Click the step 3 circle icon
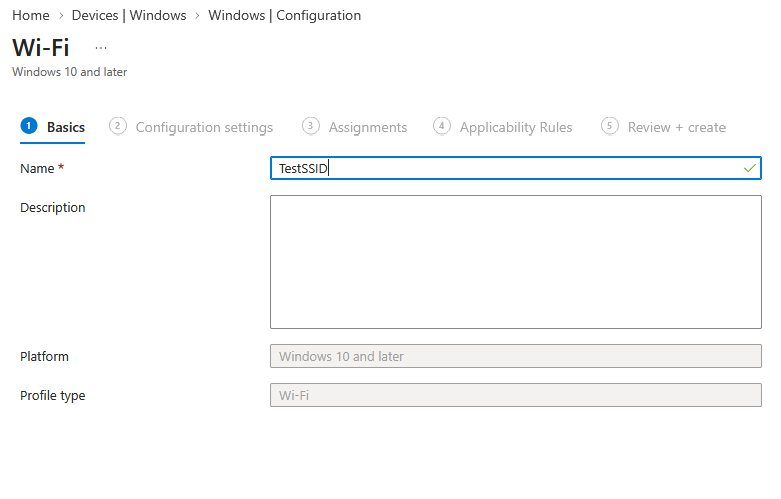The height and width of the screenshot is (499, 781). tap(311, 126)
